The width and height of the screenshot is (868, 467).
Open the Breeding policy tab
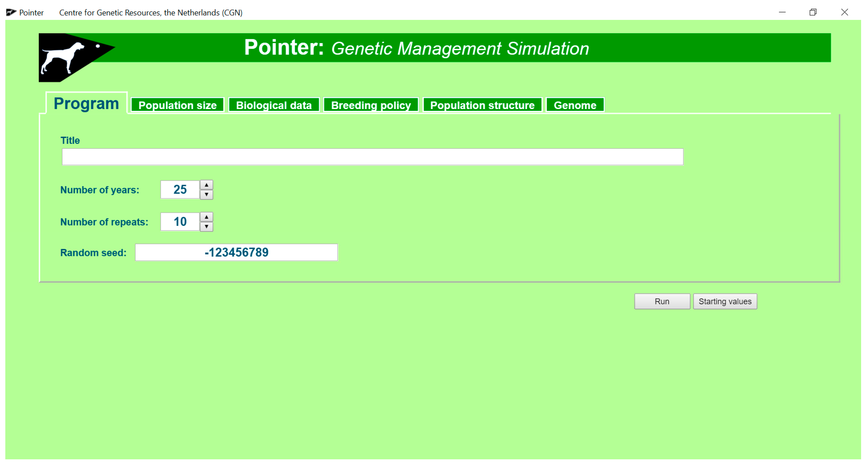coord(371,105)
